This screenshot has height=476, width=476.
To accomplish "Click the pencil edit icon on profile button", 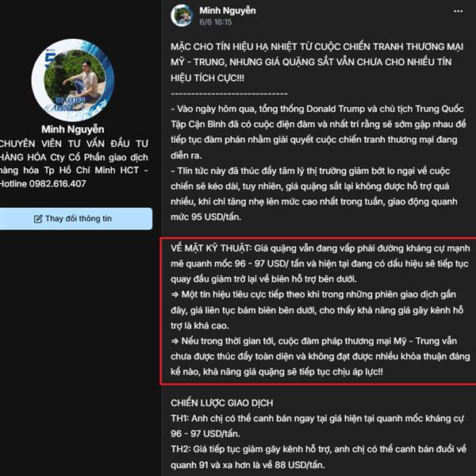I will point(38,219).
